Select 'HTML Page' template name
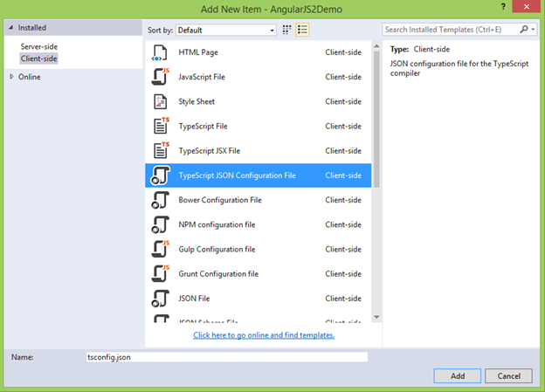 (198, 52)
